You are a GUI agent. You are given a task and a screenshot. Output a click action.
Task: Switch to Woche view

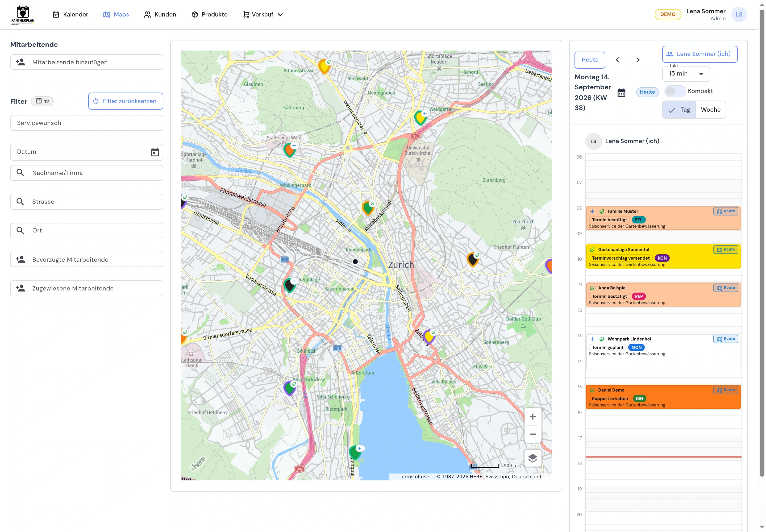[710, 110]
